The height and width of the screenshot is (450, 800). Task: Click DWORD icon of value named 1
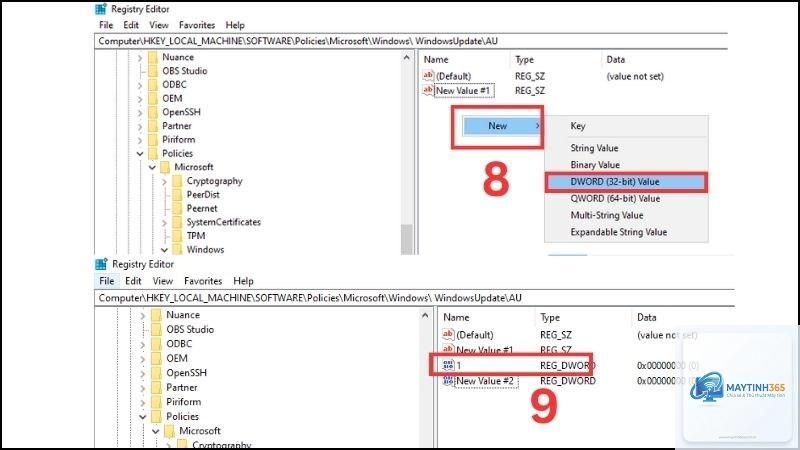pyautogui.click(x=448, y=365)
